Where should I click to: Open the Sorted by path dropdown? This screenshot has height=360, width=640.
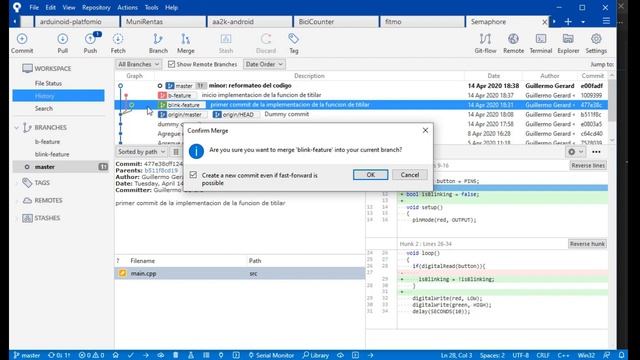141,152
